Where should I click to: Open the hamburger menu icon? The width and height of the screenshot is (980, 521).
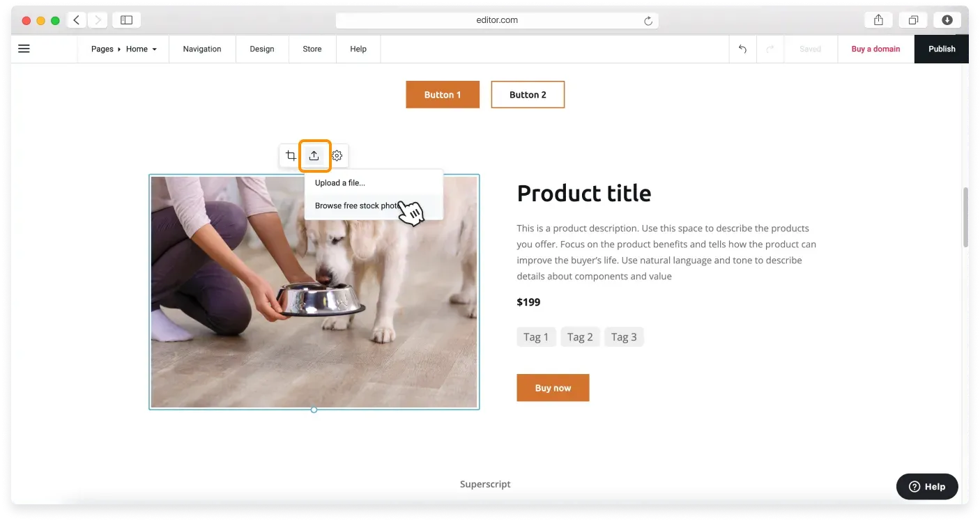24,49
